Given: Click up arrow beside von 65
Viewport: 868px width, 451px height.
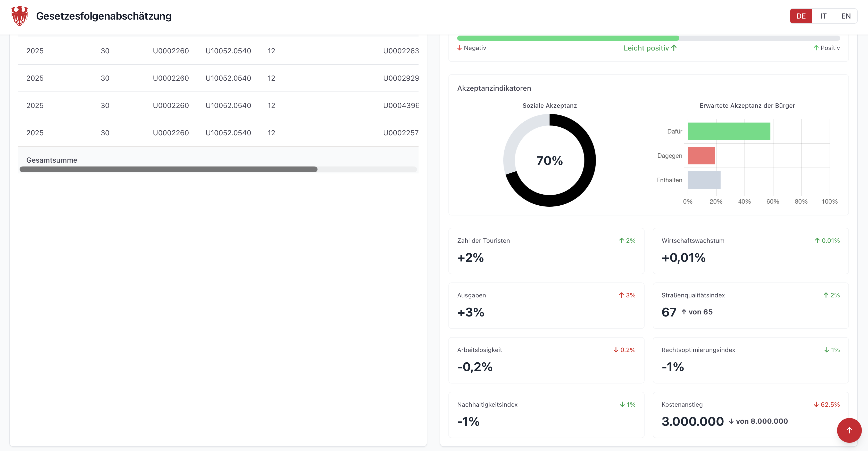Looking at the screenshot, I should click(x=684, y=312).
